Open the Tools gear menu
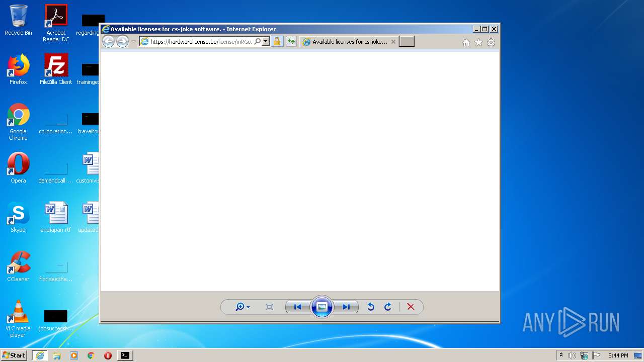The width and height of the screenshot is (644, 362). pos(491,43)
